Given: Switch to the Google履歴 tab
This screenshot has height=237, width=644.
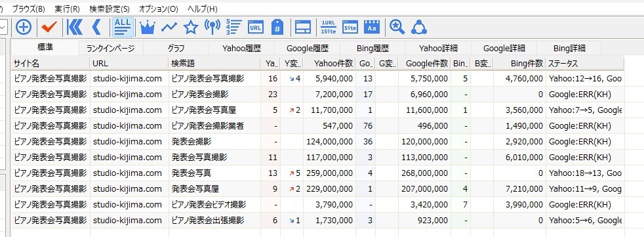Looking at the screenshot, I should tap(307, 48).
